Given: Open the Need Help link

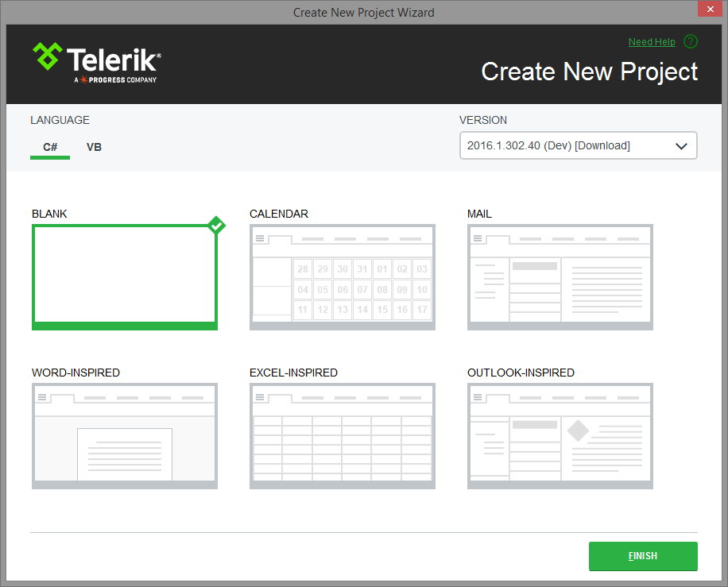Looking at the screenshot, I should point(652,41).
